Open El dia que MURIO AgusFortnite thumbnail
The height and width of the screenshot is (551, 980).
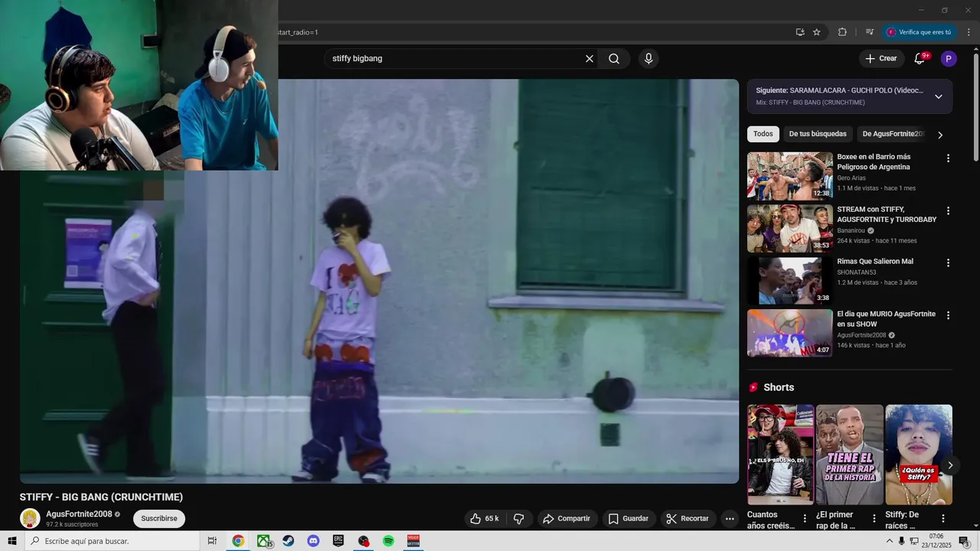click(x=789, y=333)
